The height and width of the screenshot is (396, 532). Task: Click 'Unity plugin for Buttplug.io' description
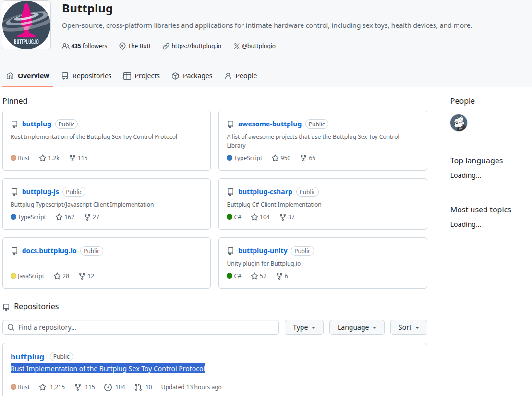[x=264, y=263]
